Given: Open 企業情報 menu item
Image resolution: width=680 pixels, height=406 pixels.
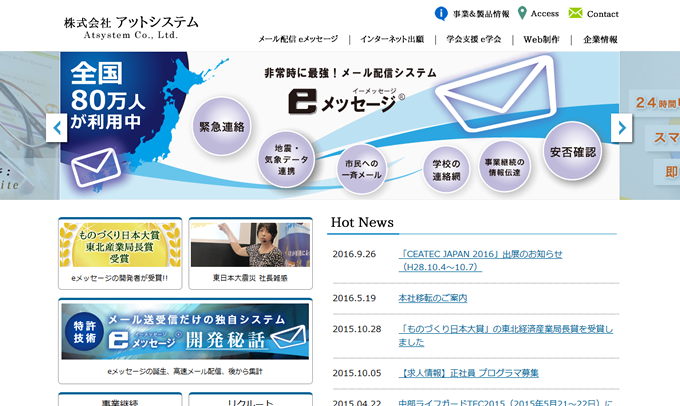Looking at the screenshot, I should tap(600, 39).
